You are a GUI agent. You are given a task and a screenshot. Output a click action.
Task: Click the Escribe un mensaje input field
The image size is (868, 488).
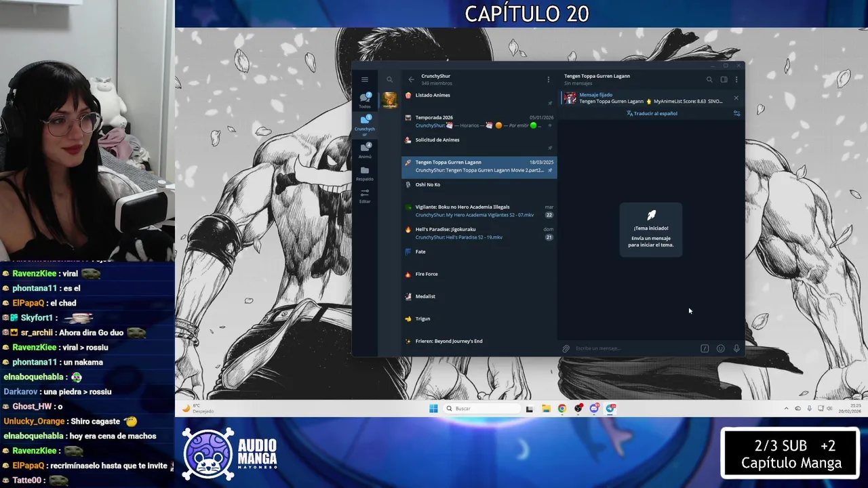click(x=634, y=348)
